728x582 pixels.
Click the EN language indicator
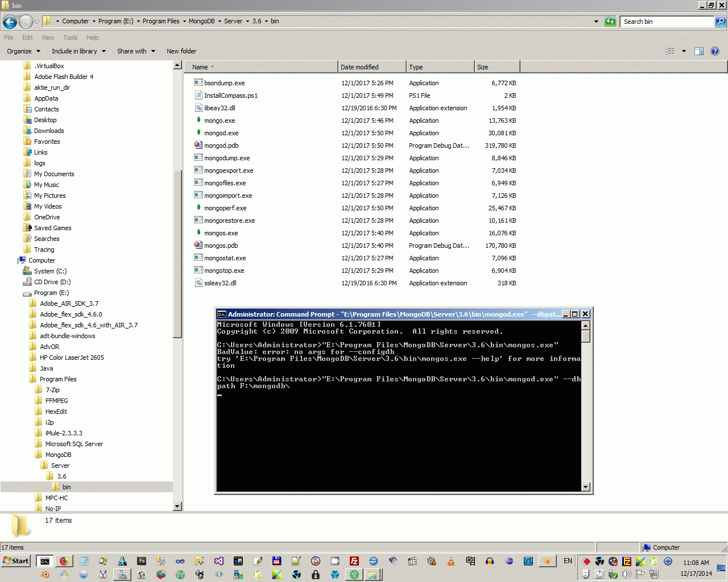tap(568, 561)
